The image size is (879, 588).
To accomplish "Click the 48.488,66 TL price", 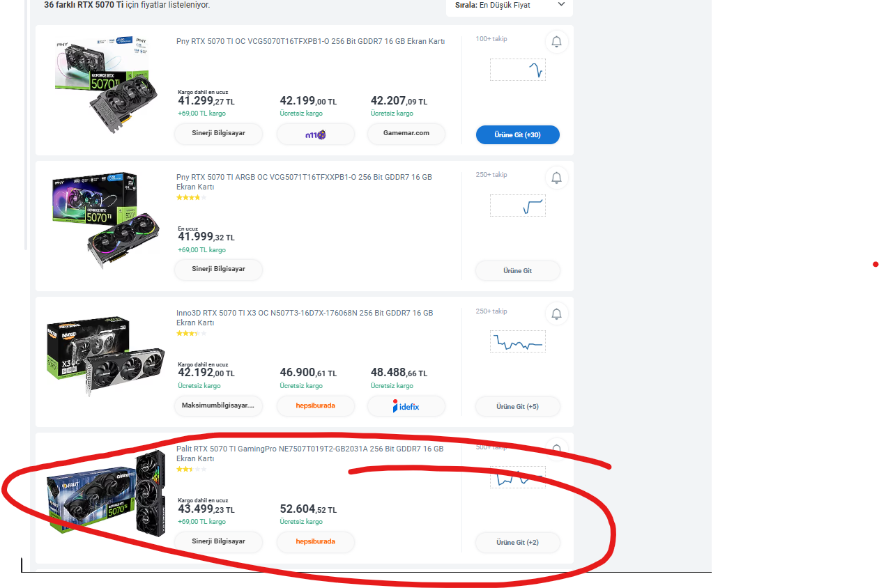I will pyautogui.click(x=399, y=373).
